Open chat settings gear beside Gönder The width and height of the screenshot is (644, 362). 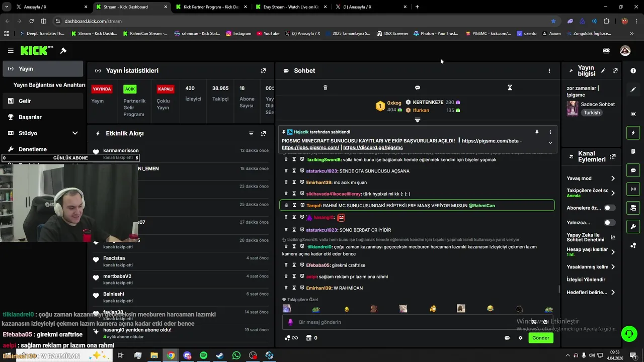[521, 338]
